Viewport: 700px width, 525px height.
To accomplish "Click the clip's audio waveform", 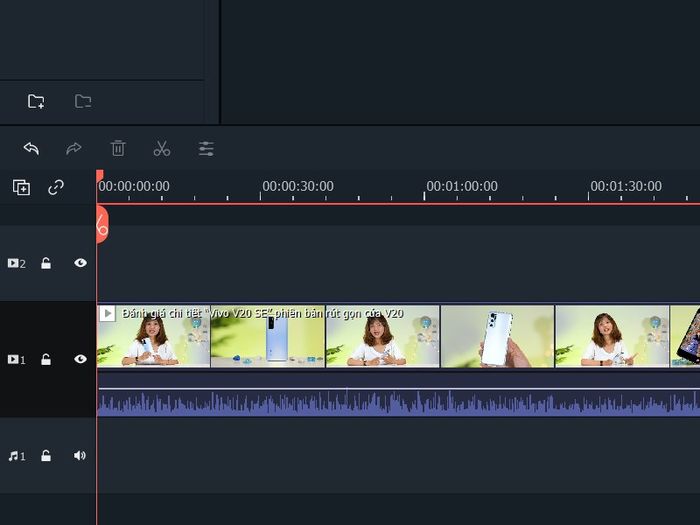I will [398, 403].
